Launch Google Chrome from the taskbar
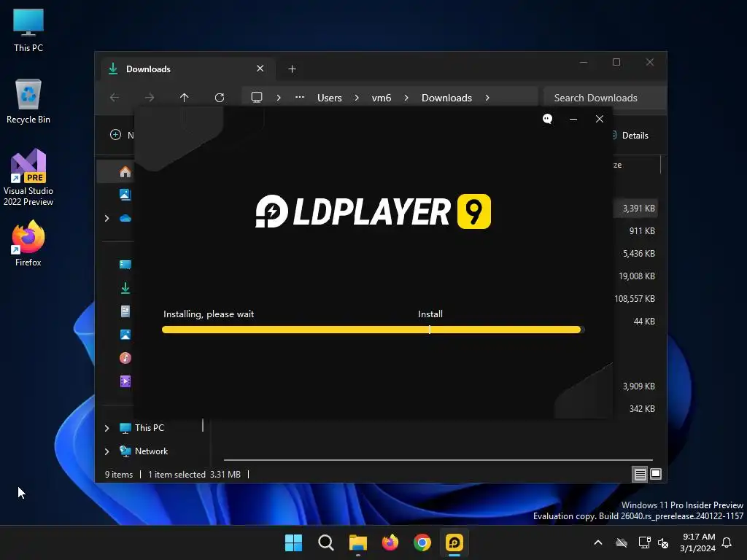 [422, 542]
